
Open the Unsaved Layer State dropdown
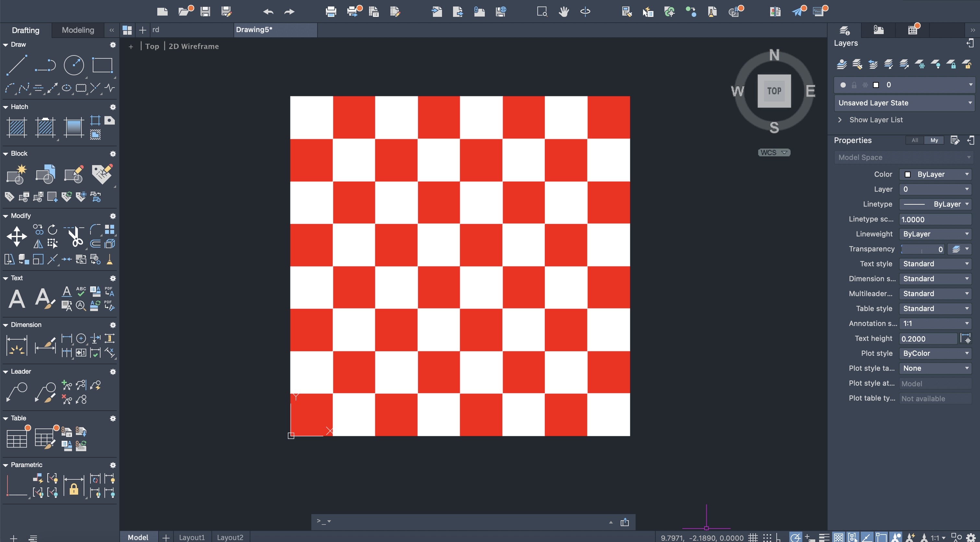(x=904, y=103)
